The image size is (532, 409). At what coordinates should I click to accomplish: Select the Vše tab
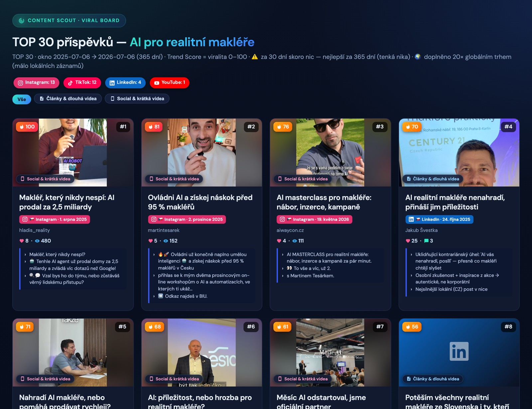22,99
